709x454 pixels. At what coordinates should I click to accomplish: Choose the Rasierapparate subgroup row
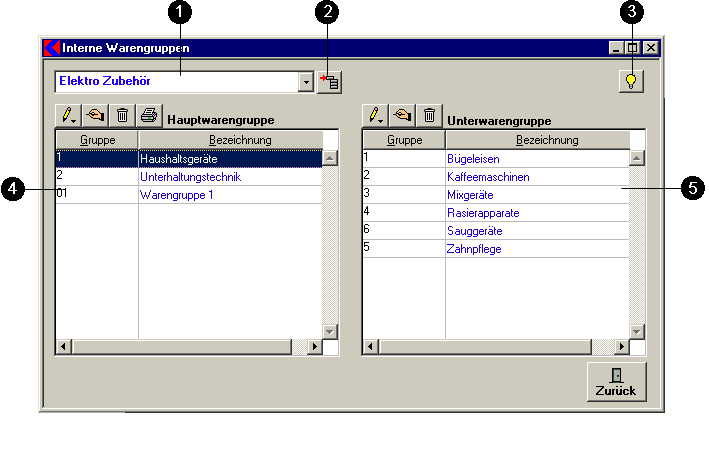[483, 213]
